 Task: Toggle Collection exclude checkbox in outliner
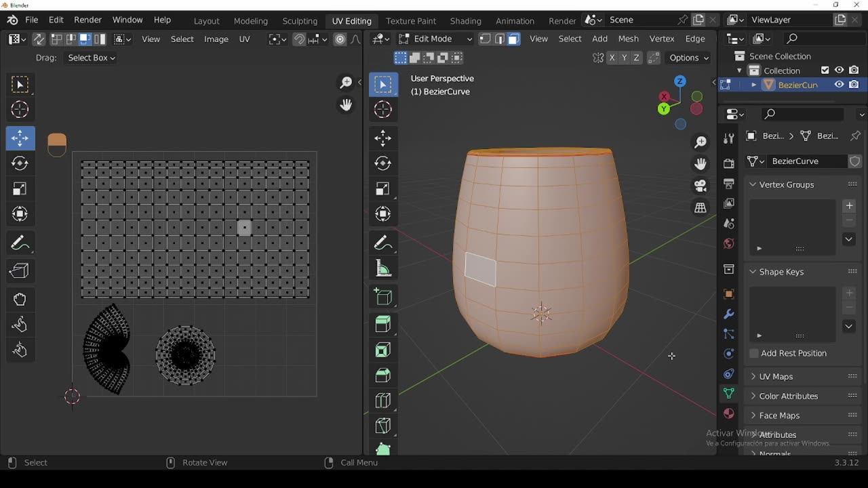pos(825,70)
